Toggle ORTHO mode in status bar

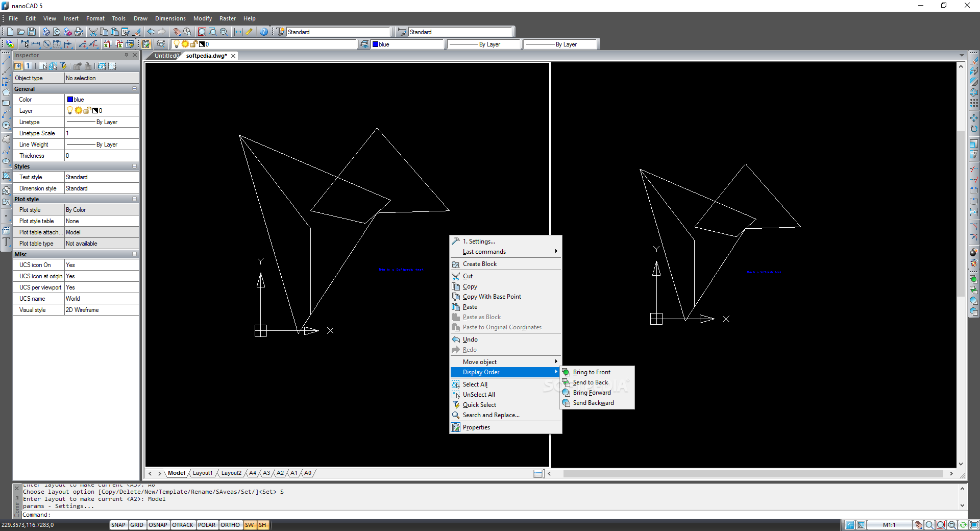point(230,525)
